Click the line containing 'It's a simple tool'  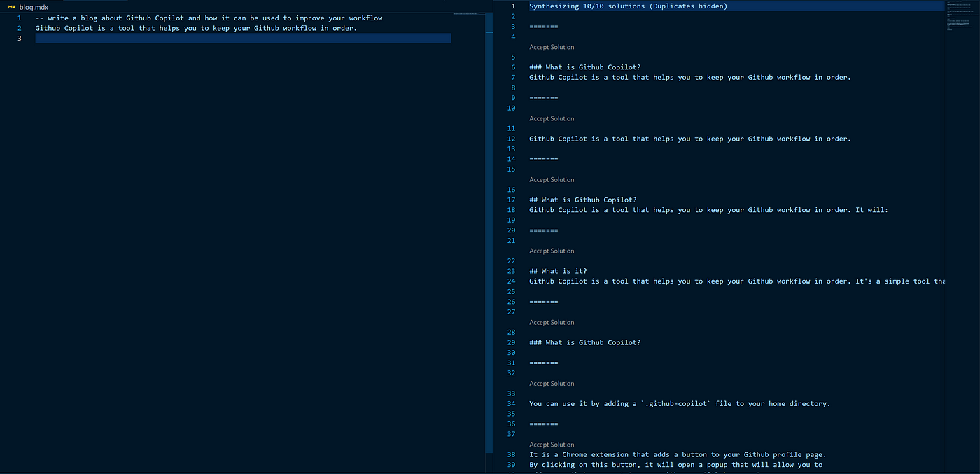tap(737, 281)
